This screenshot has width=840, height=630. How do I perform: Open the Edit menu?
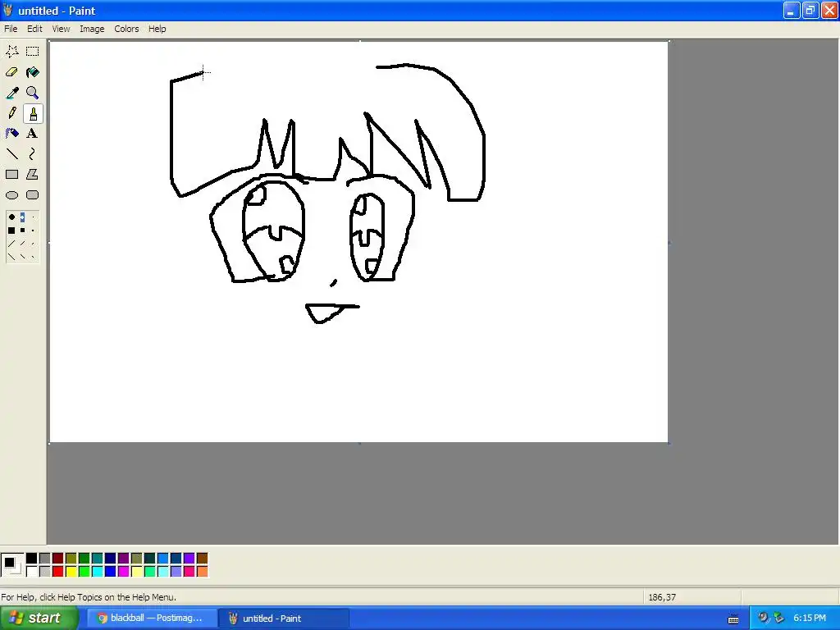point(34,29)
